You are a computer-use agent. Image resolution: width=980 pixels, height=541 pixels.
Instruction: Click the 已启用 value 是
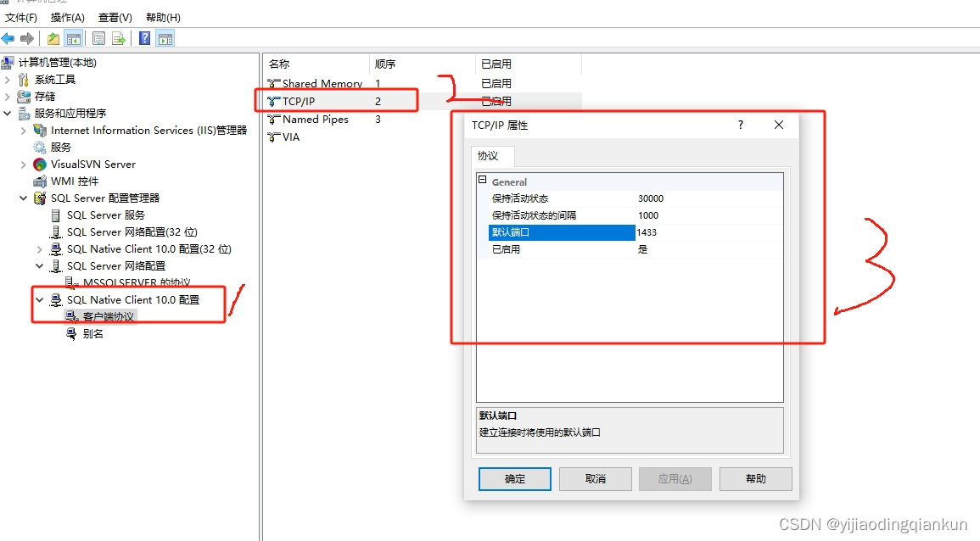point(708,249)
